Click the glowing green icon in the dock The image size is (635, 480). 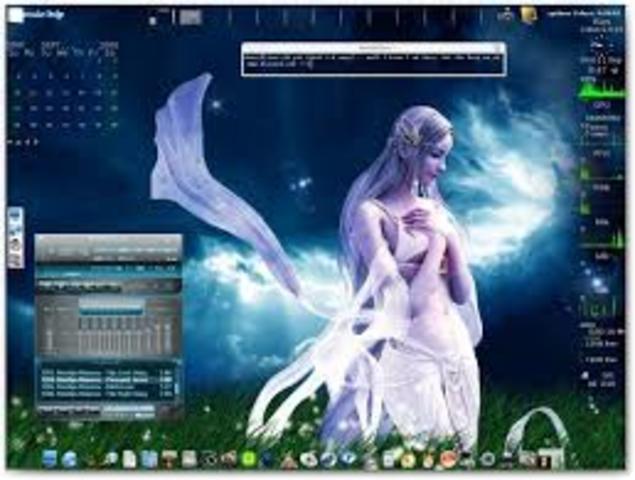click(x=249, y=459)
